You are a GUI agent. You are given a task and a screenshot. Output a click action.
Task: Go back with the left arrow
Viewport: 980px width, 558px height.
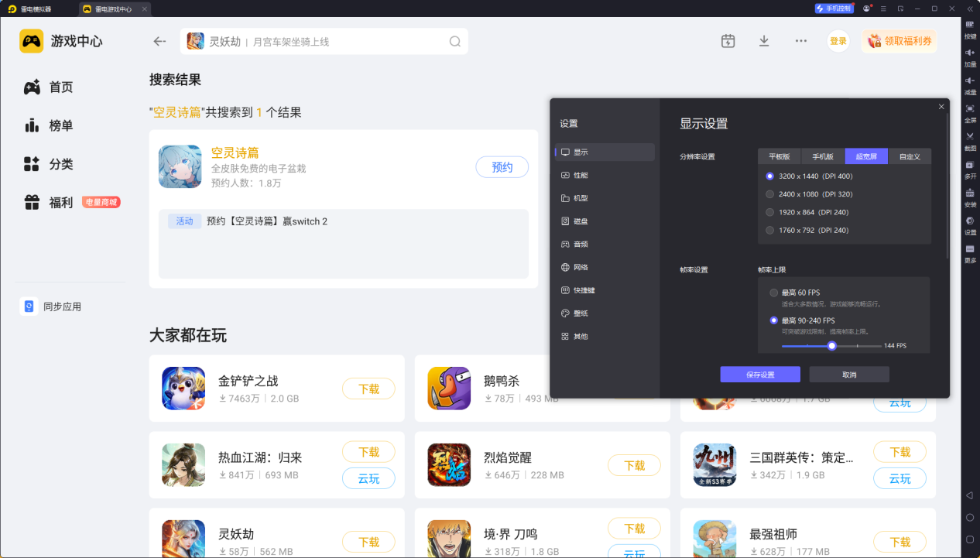click(x=159, y=42)
